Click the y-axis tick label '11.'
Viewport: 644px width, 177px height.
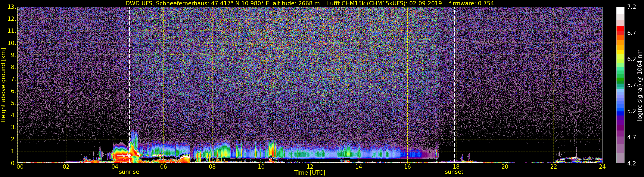pyautogui.click(x=12, y=31)
